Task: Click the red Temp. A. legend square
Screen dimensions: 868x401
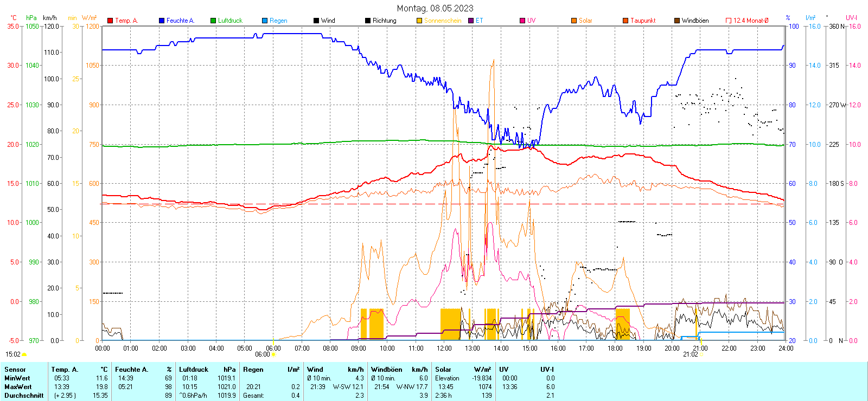Action: [x=110, y=21]
